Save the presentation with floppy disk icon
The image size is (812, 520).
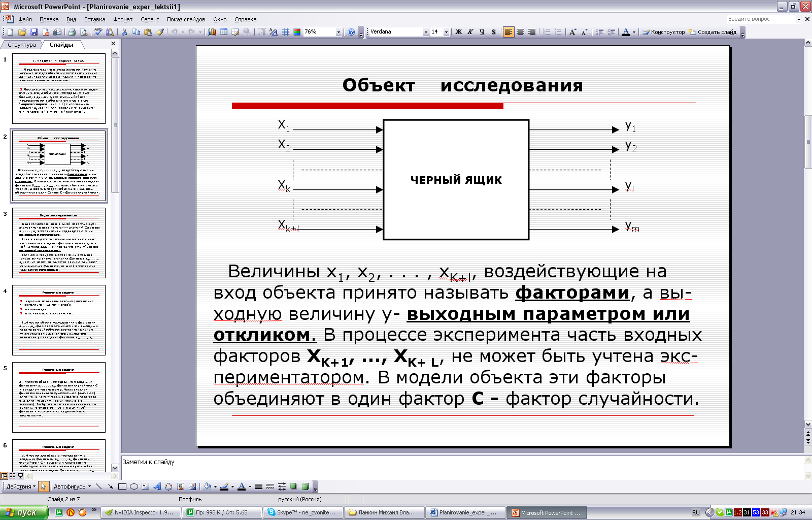point(34,32)
